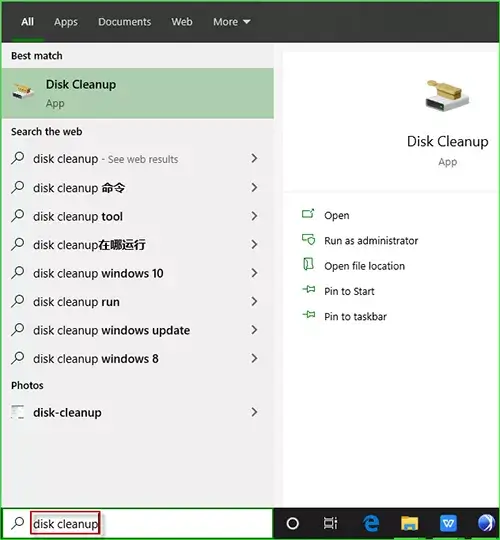
Task: Open Cortana circle on the taskbar
Action: [293, 523]
